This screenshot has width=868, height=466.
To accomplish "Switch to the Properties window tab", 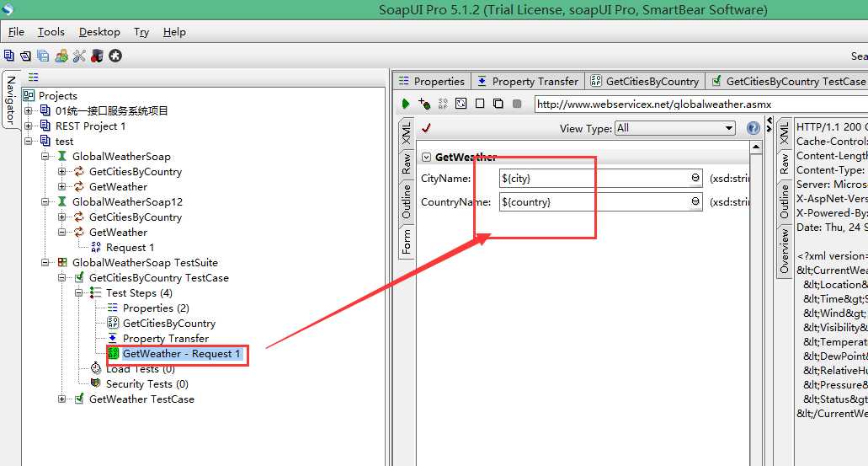I will 433,81.
